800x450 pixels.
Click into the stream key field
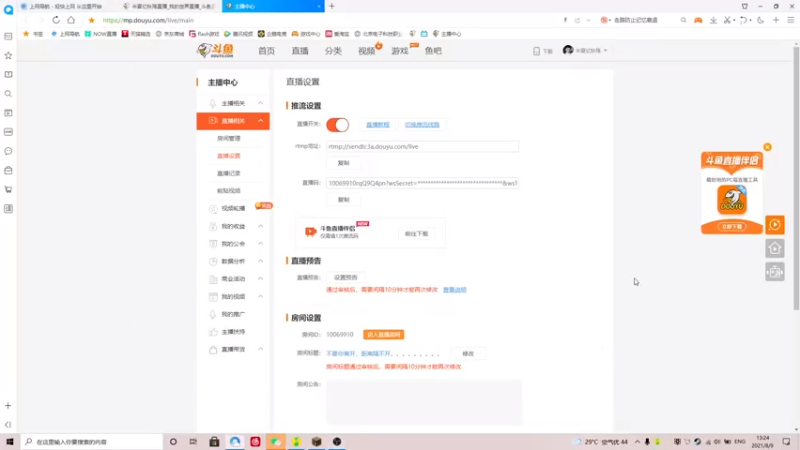(422, 183)
